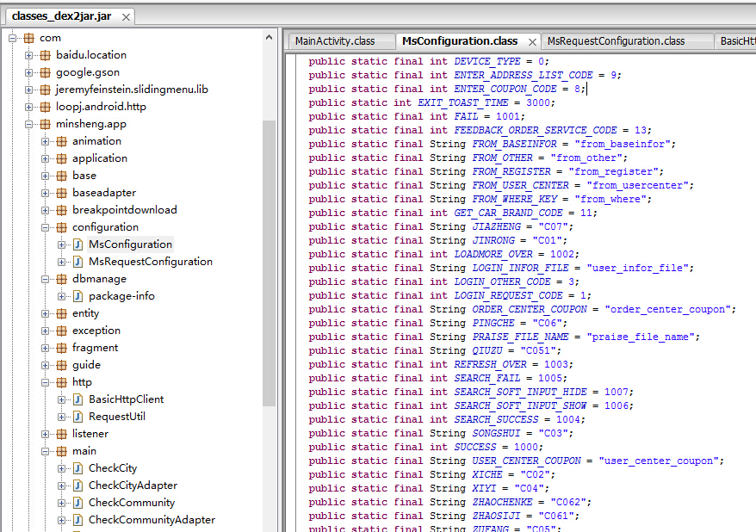
Task: Click the EXIT_TOAST_TIME field name
Action: point(463,102)
